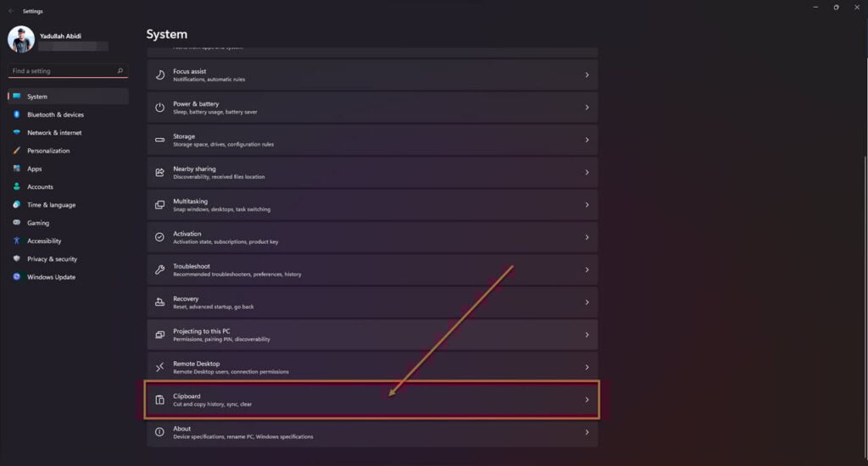Click the Storage drive icon
Image resolution: width=868 pixels, height=466 pixels.
point(160,140)
